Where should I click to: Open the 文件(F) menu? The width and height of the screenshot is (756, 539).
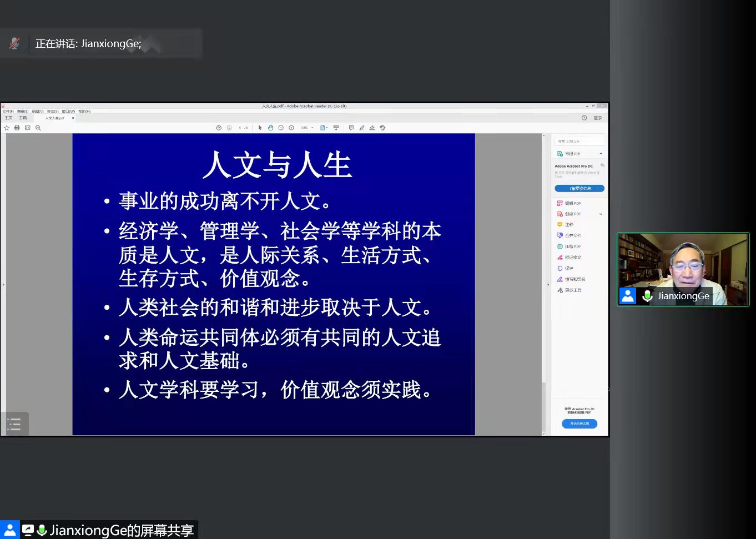[8, 112]
